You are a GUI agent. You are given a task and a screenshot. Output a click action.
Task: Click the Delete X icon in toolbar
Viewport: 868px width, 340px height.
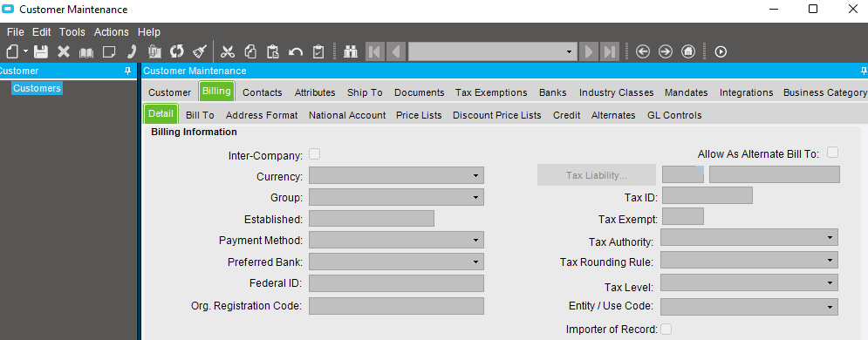click(64, 51)
